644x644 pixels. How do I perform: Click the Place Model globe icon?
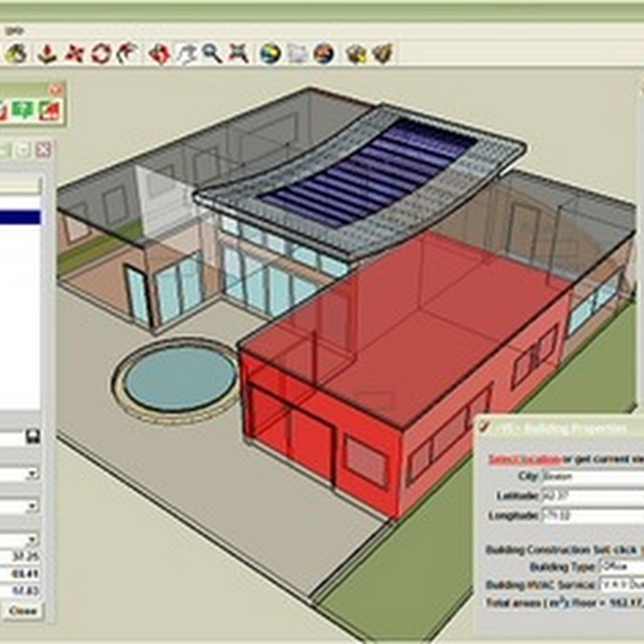tap(324, 53)
